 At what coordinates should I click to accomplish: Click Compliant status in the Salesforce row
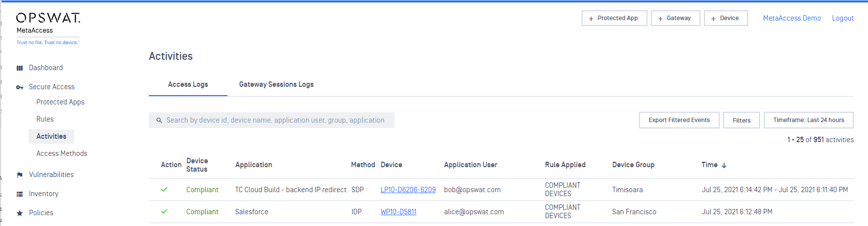pyautogui.click(x=202, y=212)
